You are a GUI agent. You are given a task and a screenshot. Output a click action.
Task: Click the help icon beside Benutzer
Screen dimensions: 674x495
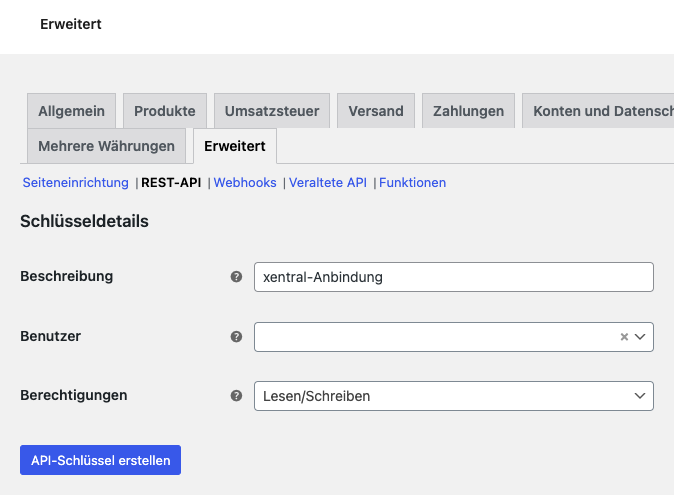point(236,337)
